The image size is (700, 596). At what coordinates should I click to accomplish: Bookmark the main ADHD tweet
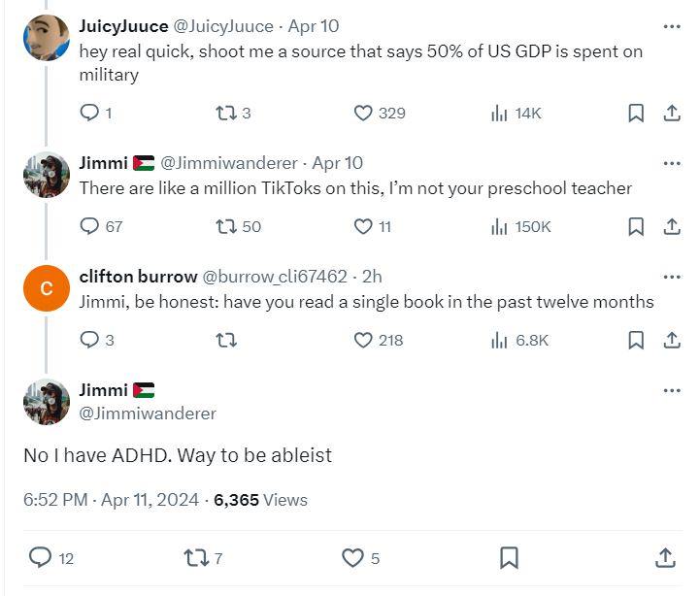[509, 557]
